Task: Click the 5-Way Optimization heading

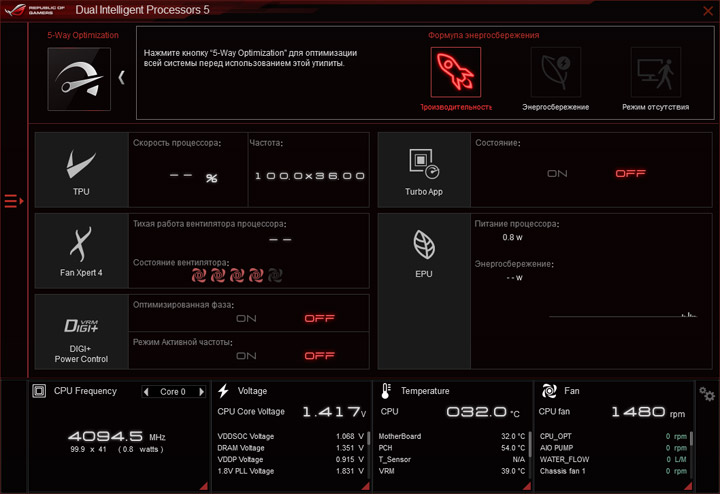Action: pyautogui.click(x=83, y=35)
